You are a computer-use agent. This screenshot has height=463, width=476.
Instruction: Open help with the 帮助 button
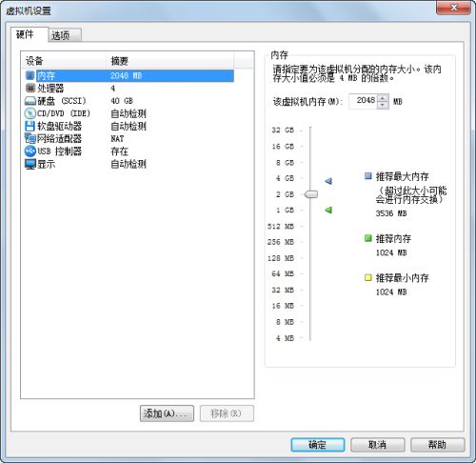coord(438,445)
